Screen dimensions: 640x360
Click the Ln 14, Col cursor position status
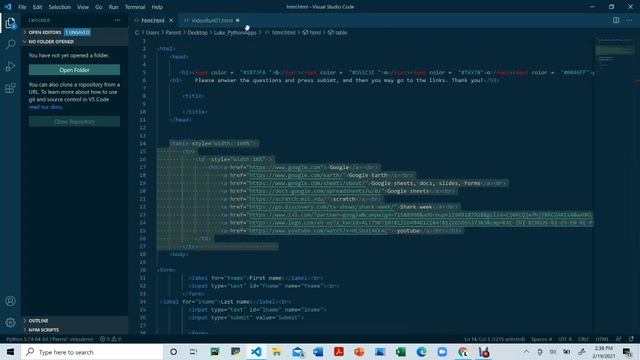pyautogui.click(x=494, y=339)
